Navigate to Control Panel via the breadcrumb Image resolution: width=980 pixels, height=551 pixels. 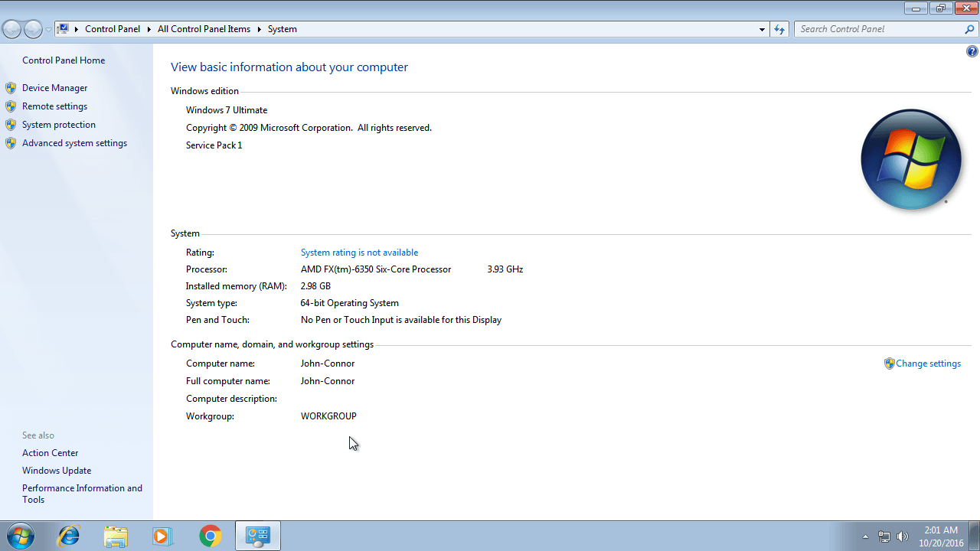tap(113, 28)
